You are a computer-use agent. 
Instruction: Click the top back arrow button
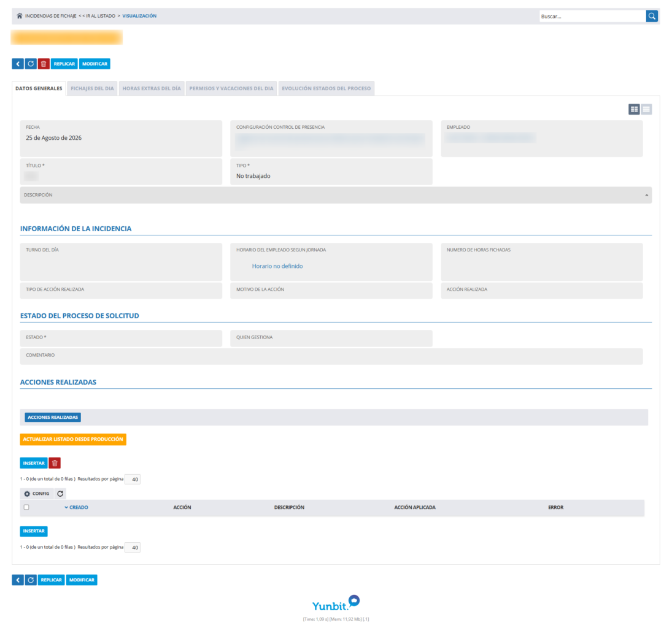point(18,64)
